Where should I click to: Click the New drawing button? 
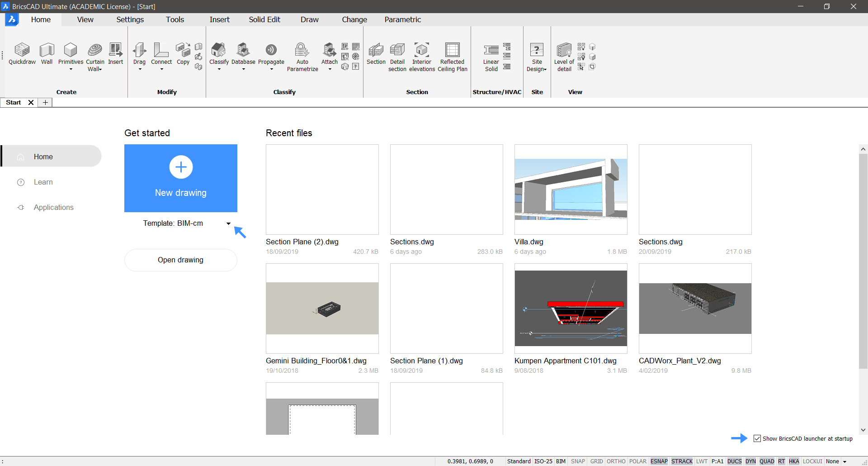pyautogui.click(x=181, y=178)
